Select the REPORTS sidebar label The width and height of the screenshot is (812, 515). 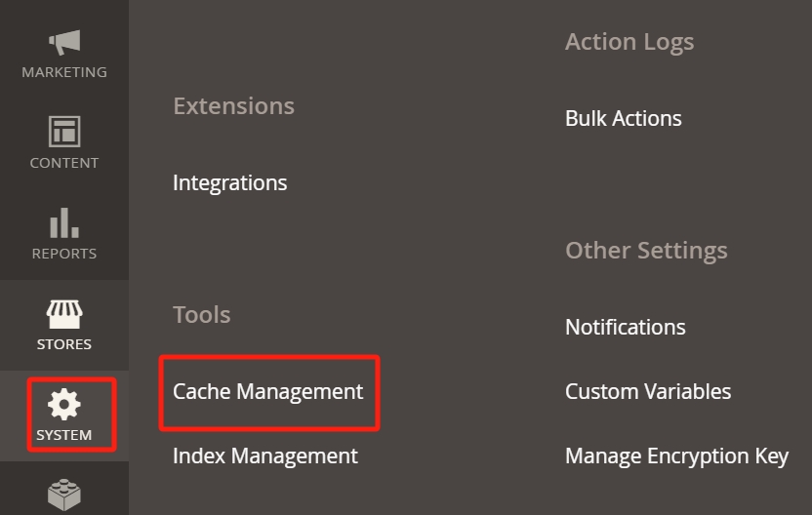[64, 254]
